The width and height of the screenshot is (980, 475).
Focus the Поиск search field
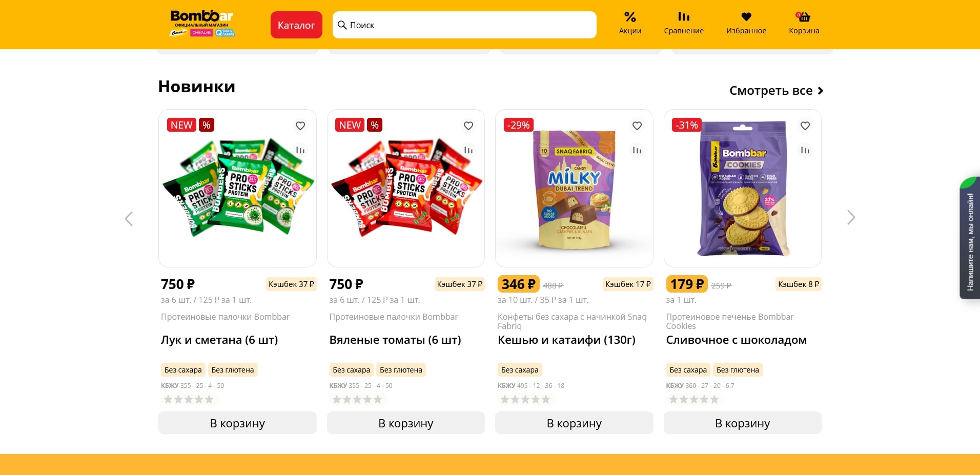click(464, 25)
